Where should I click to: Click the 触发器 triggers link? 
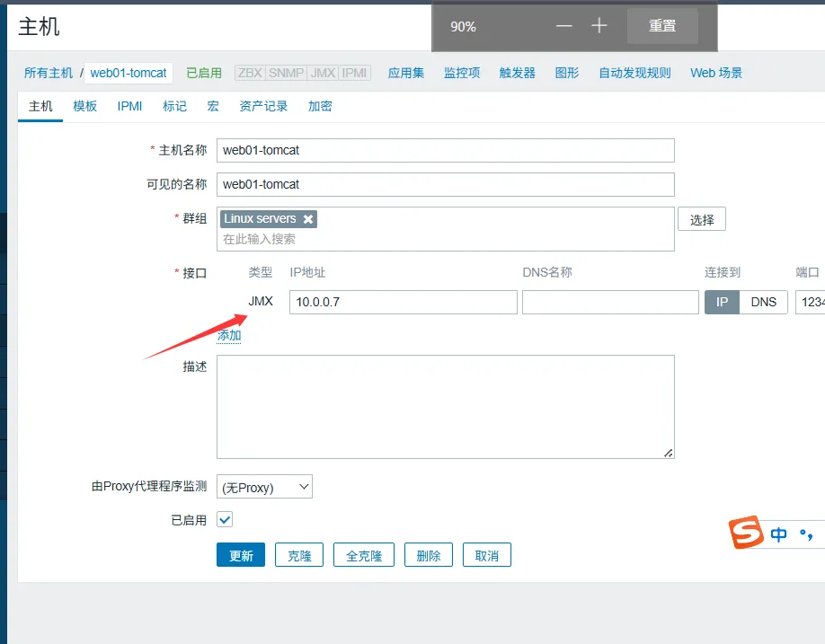517,73
